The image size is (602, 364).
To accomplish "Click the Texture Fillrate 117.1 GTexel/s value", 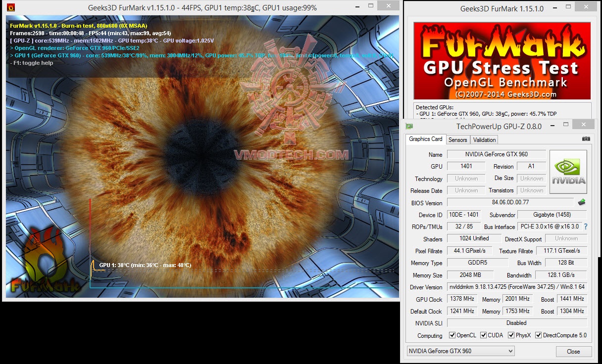I will [x=561, y=251].
